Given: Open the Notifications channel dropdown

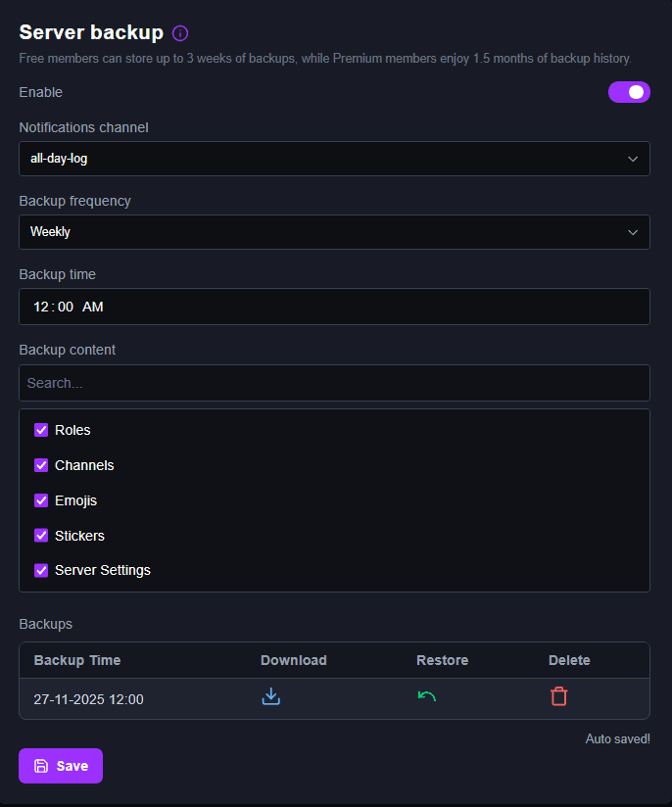Looking at the screenshot, I should 334,158.
